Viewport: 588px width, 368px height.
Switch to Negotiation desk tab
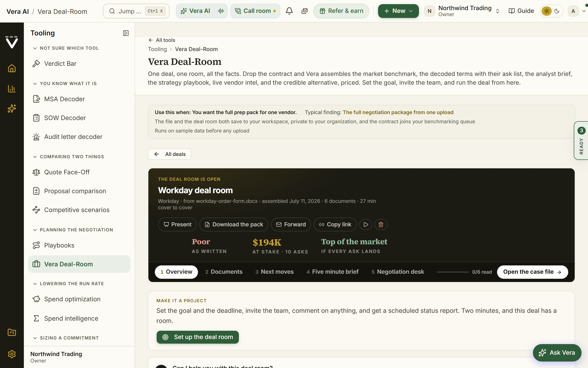(x=398, y=272)
